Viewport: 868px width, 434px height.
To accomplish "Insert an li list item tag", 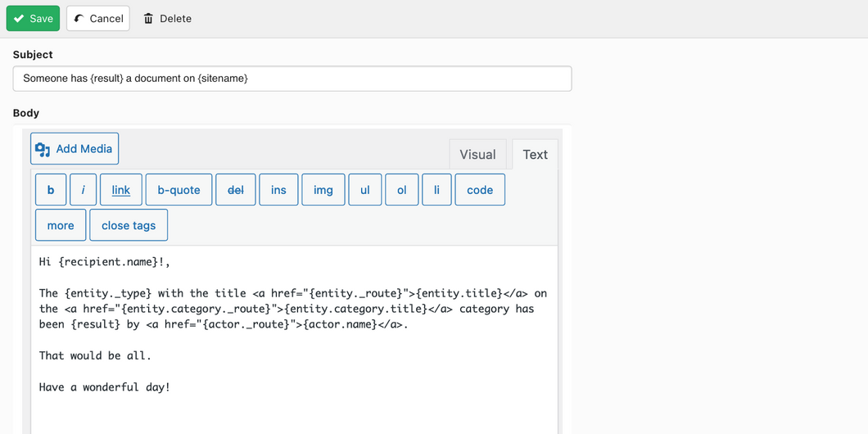I will tap(436, 190).
